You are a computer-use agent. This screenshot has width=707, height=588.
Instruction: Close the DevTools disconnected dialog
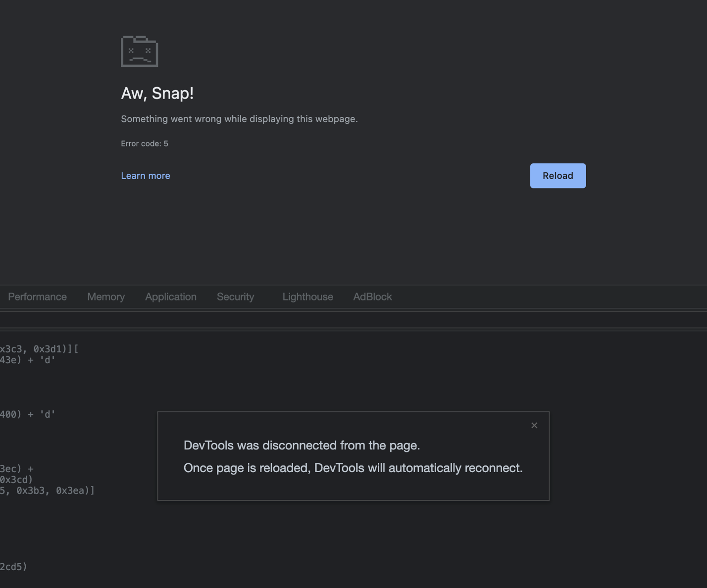[x=534, y=425]
